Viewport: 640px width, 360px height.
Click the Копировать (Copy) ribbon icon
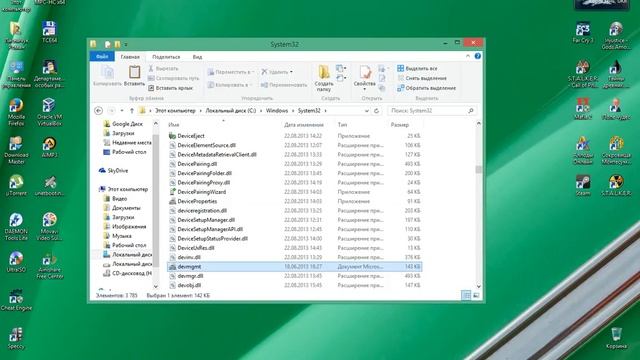(x=107, y=73)
